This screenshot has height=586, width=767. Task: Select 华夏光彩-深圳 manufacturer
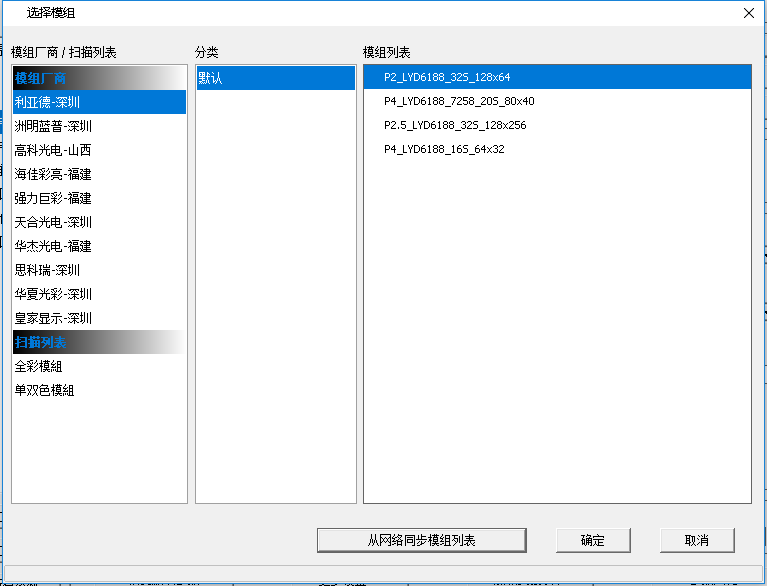(53, 294)
